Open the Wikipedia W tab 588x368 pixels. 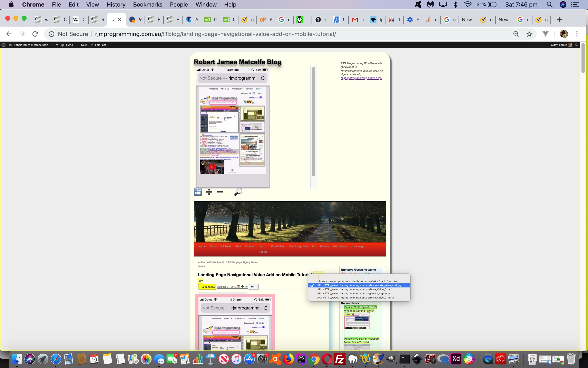coord(79,20)
